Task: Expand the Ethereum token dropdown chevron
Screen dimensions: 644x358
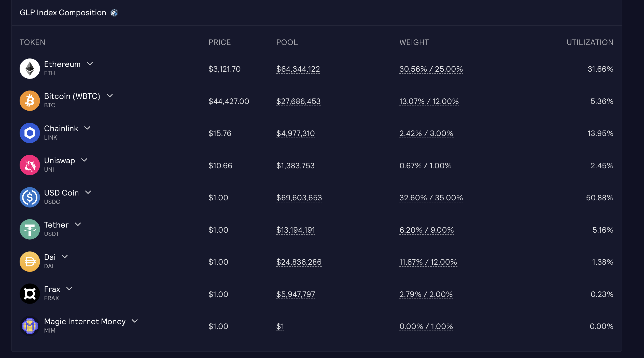Action: point(90,64)
